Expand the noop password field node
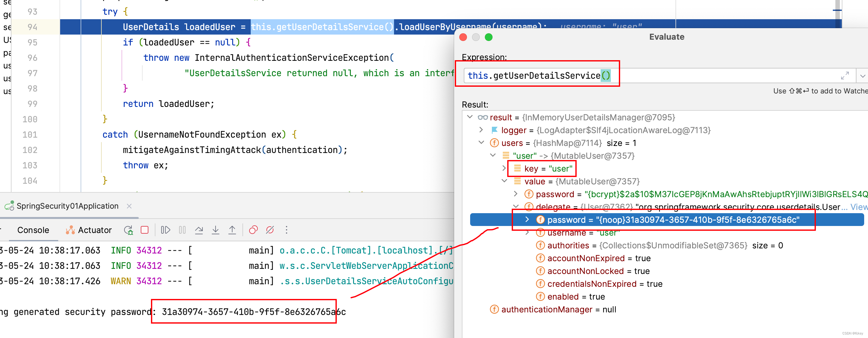The width and height of the screenshot is (868, 338). [x=527, y=220]
